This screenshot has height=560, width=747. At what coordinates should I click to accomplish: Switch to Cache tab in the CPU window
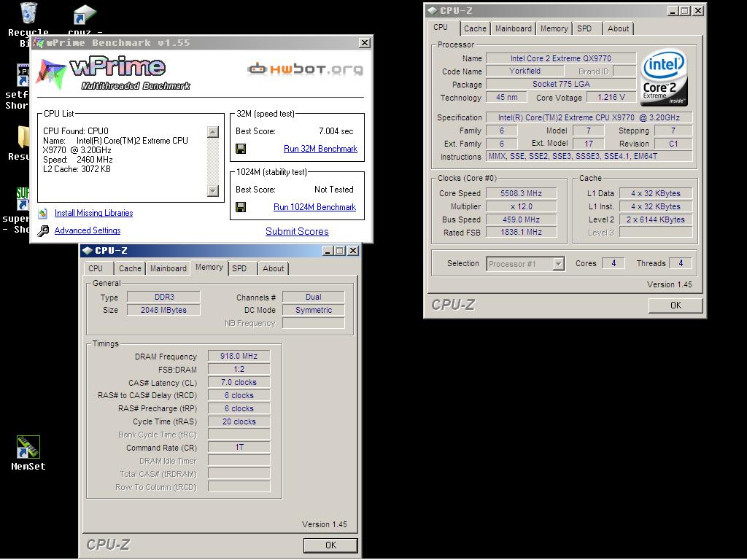point(475,28)
